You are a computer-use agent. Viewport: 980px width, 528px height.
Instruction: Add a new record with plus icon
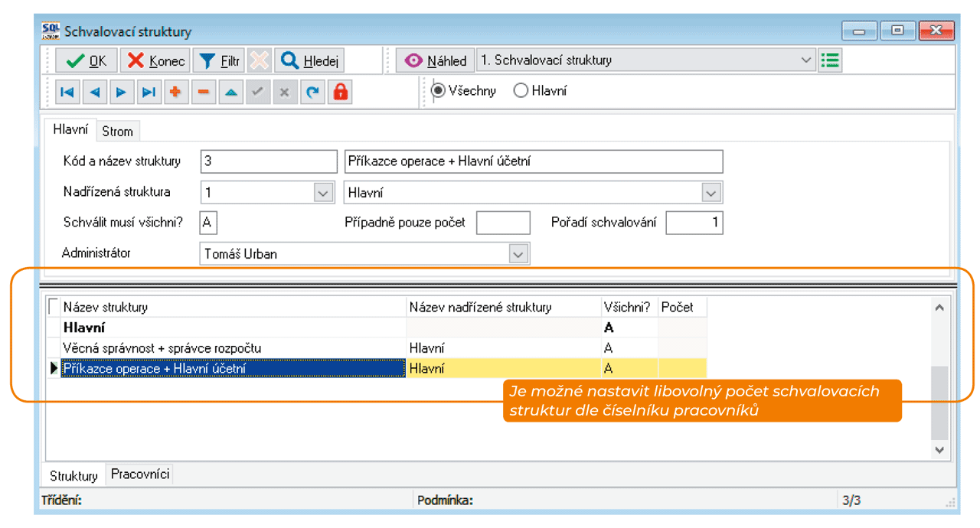tap(175, 93)
